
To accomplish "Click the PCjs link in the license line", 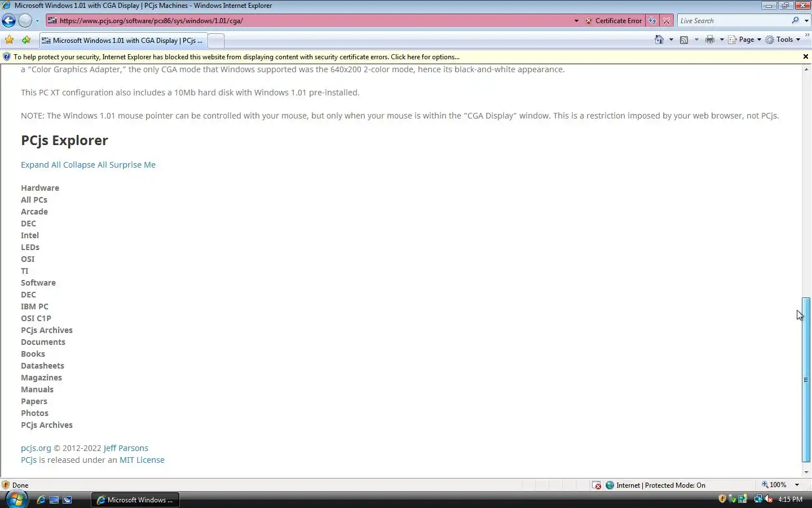I will (29, 460).
